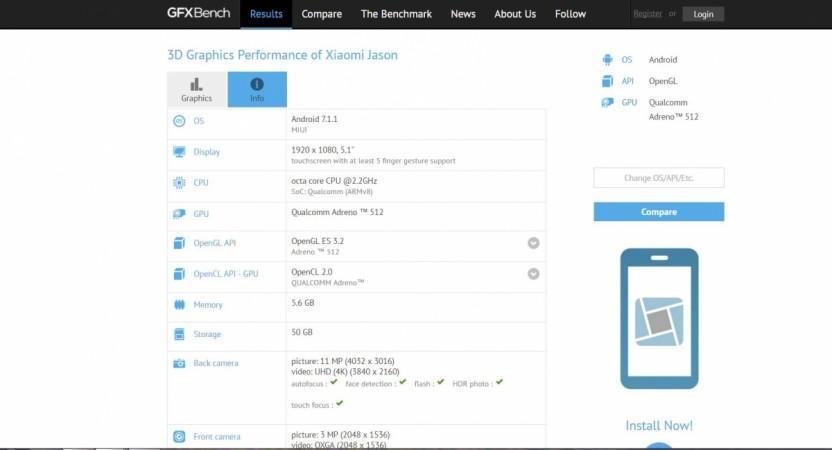The image size is (832, 450).
Task: Click Qualcomm Adreno 512 table value
Action: pos(337,212)
